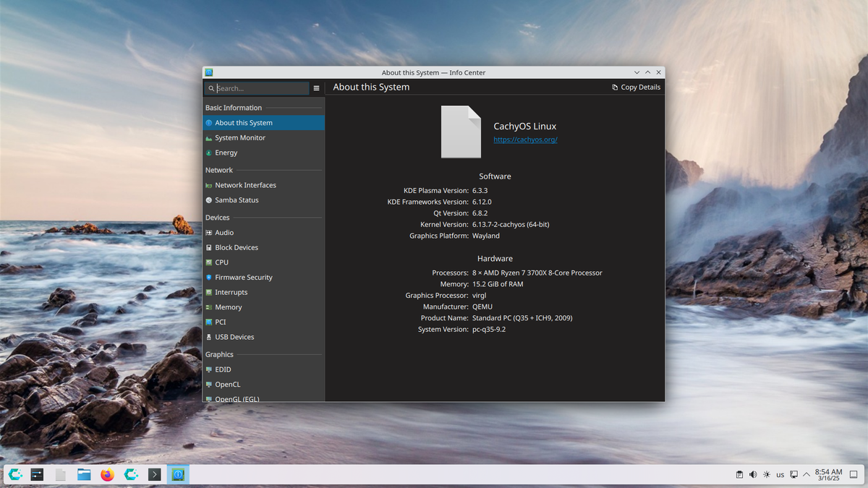Open Block Devices page
The image size is (868, 488).
pos(263,247)
